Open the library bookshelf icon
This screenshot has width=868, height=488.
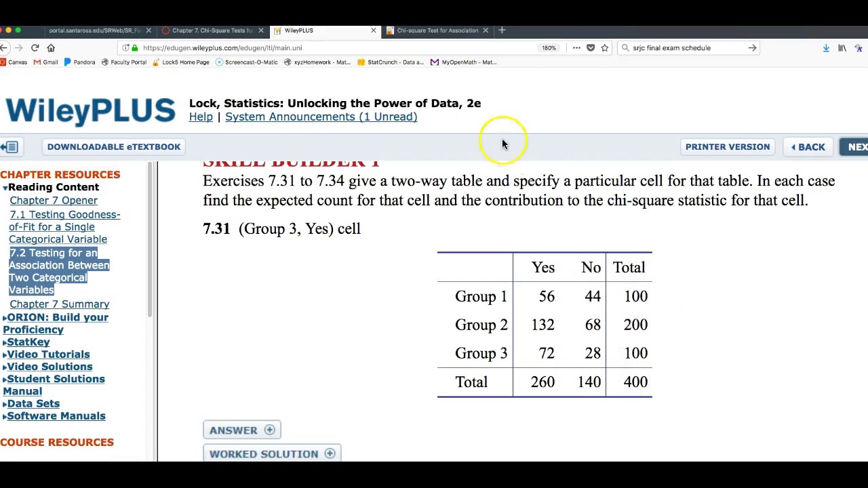point(842,48)
